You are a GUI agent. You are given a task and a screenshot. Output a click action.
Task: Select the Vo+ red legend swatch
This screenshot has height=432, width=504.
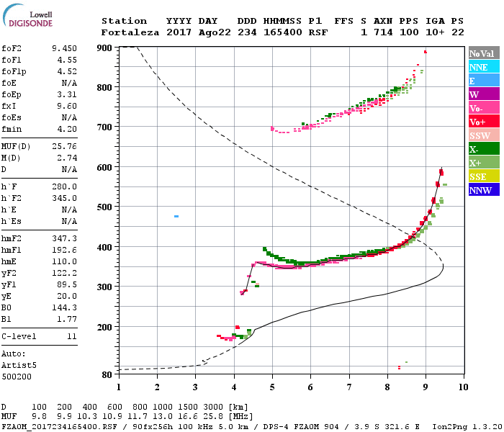click(x=484, y=122)
